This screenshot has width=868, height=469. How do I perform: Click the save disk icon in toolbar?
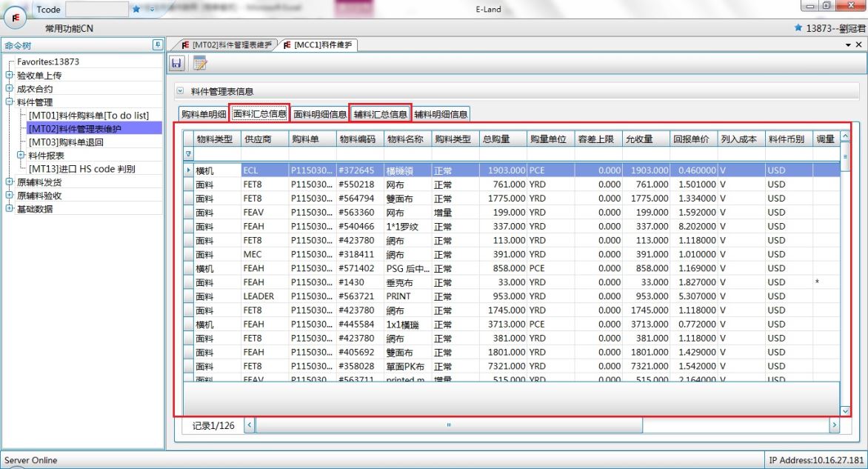pyautogui.click(x=177, y=64)
